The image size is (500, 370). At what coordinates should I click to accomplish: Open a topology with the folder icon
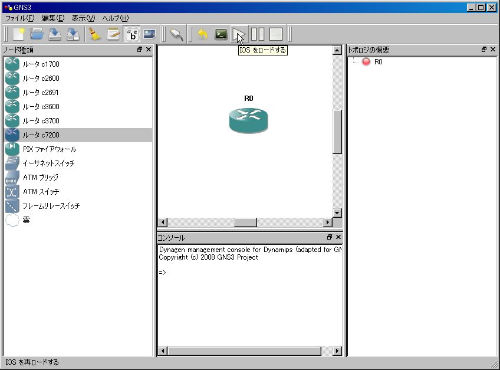[37, 34]
